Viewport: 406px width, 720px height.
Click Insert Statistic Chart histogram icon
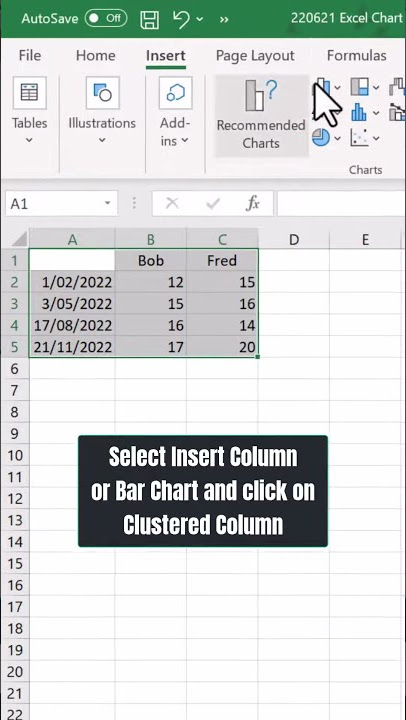click(x=359, y=112)
